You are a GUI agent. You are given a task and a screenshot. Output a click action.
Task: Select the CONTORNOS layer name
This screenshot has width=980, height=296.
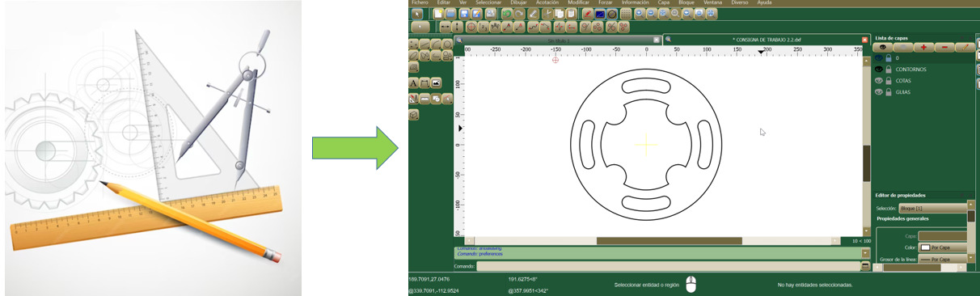click(911, 70)
